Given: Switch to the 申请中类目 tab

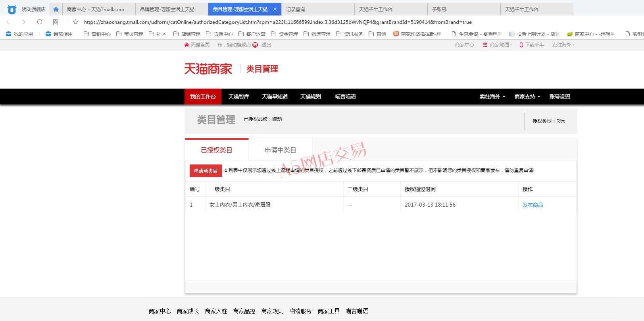Looking at the screenshot, I should tap(281, 150).
